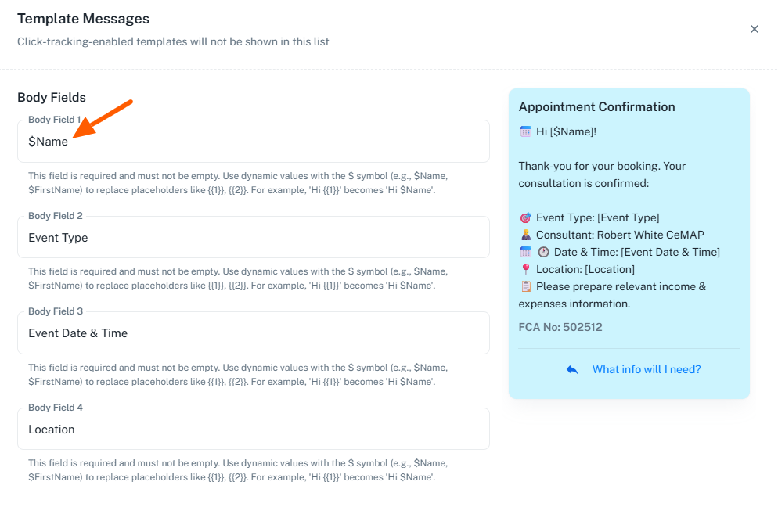Select the Location body field input
Image resolution: width=778 pixels, height=532 pixels.
[253, 430]
